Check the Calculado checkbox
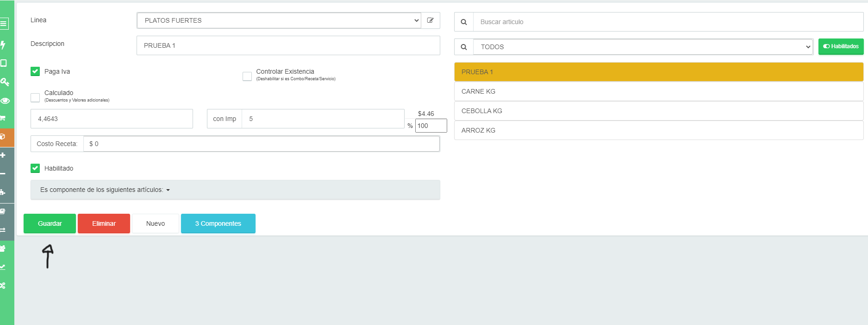868x325 pixels. (x=35, y=97)
